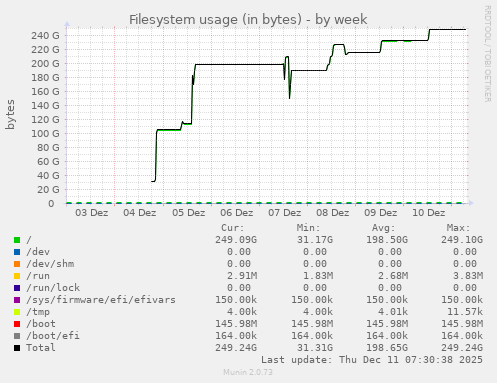Click the dark blue swatch for /run/lock
497x383 pixels.
point(17,288)
